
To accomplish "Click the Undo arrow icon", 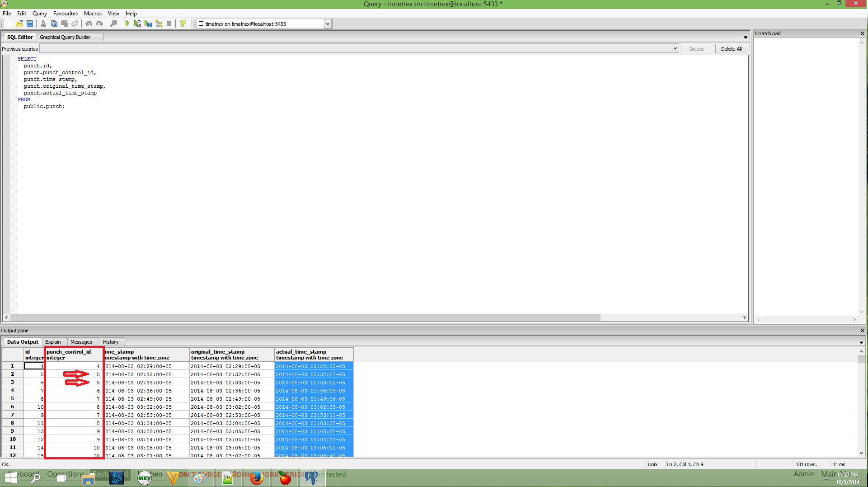I will 89,24.
